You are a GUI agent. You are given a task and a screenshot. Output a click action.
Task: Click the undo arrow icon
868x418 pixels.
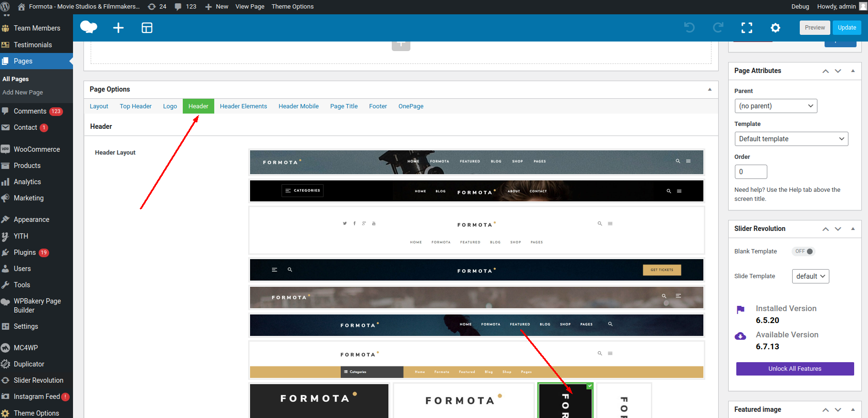[690, 28]
